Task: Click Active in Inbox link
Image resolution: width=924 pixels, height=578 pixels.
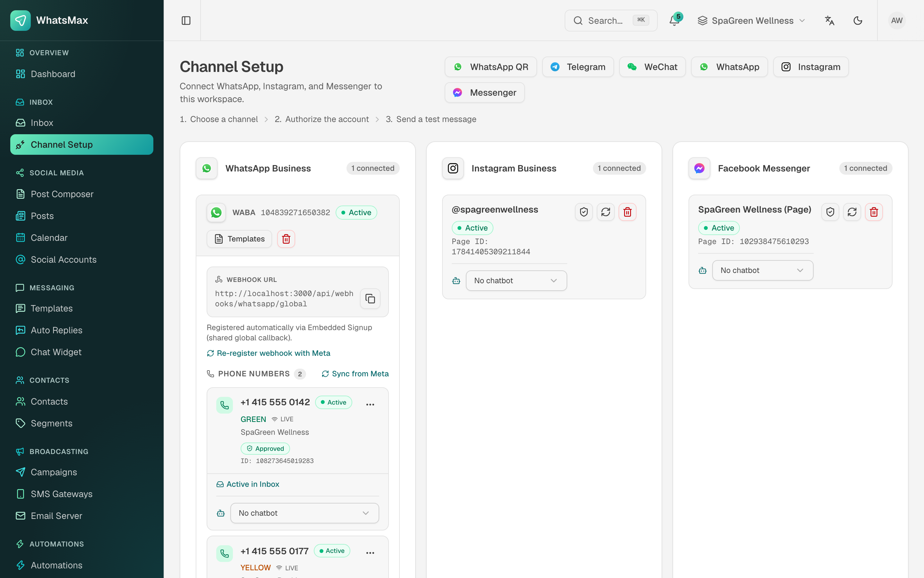Action: coord(248,484)
